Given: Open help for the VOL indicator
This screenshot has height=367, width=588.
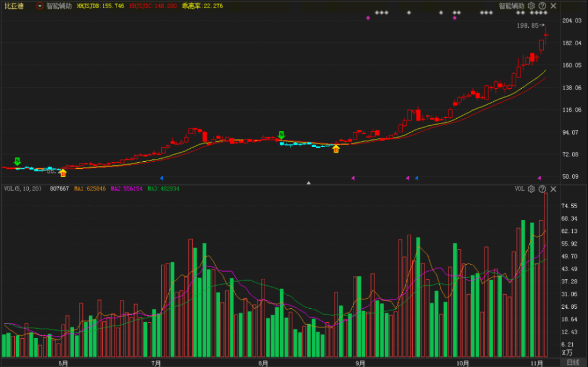Looking at the screenshot, I should (542, 189).
